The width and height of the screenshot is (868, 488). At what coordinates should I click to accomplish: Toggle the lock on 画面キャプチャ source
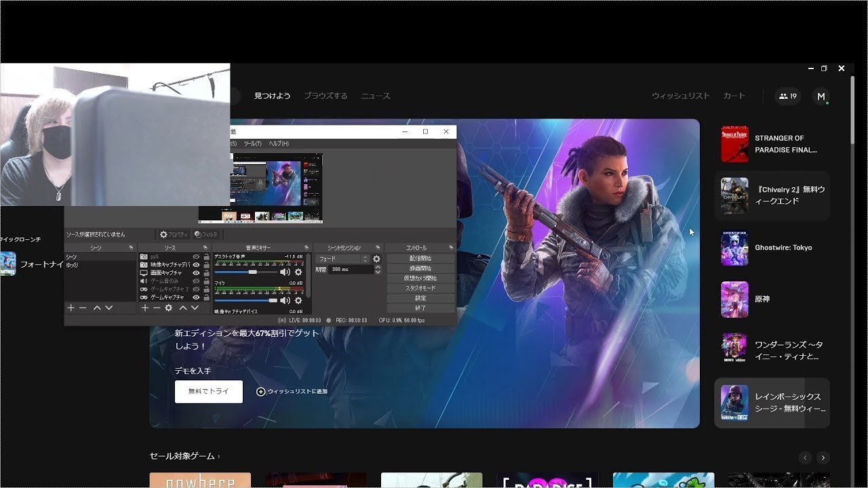click(206, 273)
